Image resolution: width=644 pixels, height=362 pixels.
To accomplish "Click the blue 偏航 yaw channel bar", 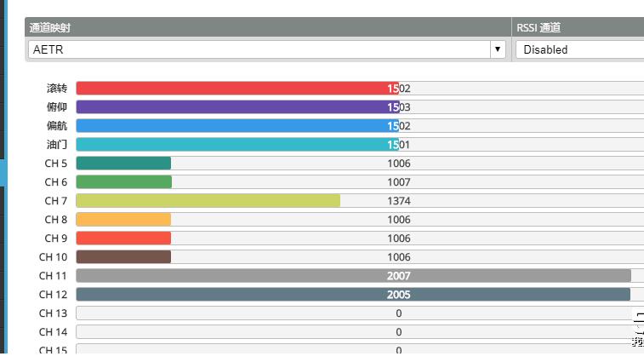I will click(x=237, y=126).
